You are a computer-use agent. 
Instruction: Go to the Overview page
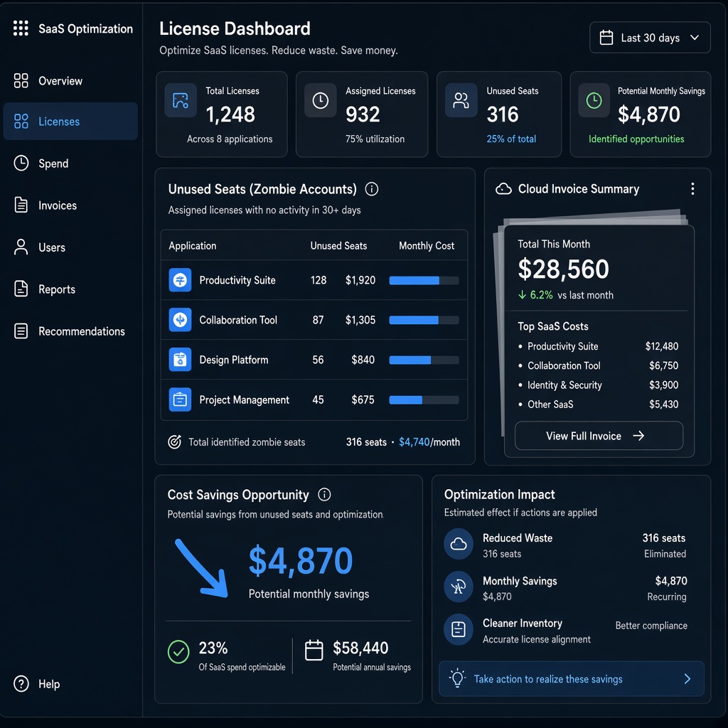[x=70, y=81]
